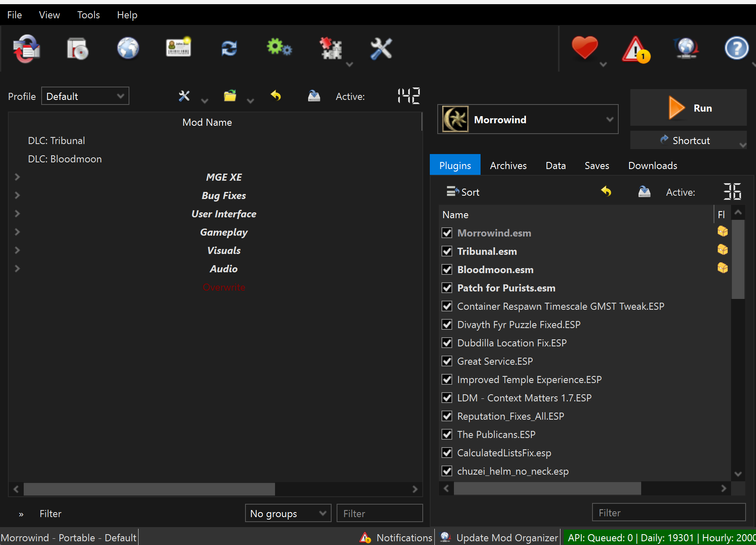Click Notifications in the status bar
The image size is (756, 545).
(x=396, y=538)
